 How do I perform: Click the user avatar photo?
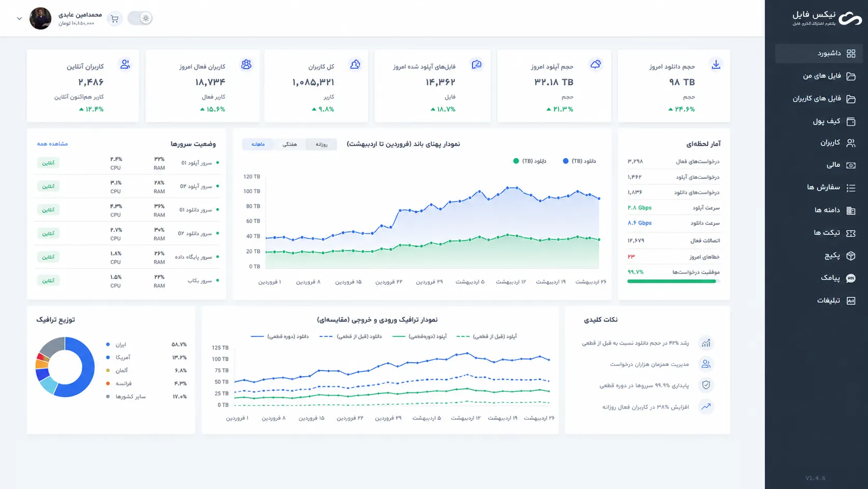40,19
